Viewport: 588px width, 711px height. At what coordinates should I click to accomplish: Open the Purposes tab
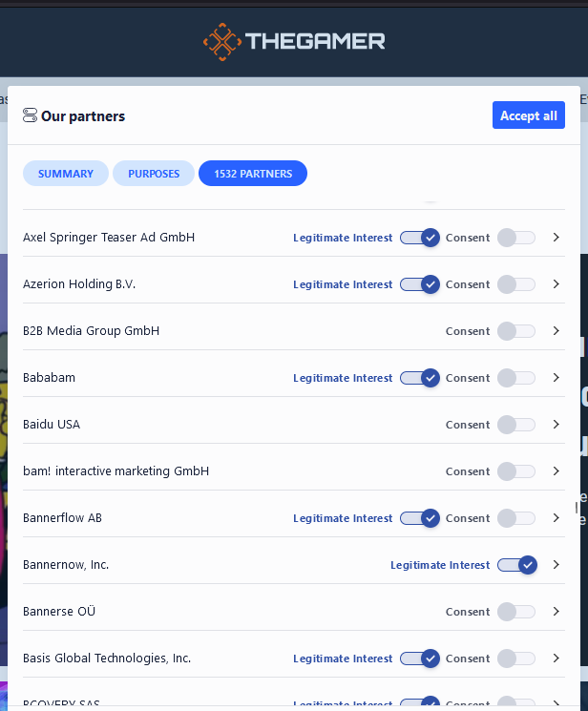tap(154, 173)
